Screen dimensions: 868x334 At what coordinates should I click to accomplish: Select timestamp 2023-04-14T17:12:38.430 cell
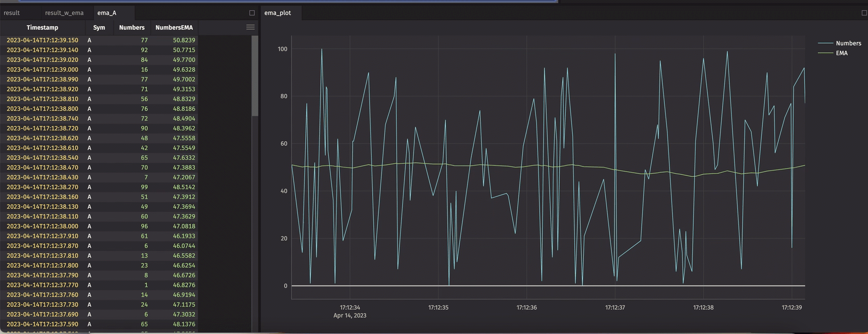coord(42,177)
